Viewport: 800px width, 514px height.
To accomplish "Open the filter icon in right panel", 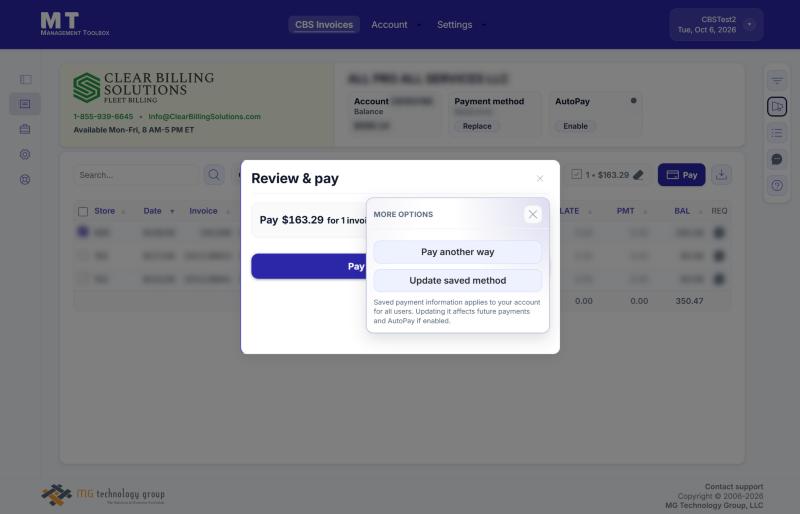I will pos(777,81).
